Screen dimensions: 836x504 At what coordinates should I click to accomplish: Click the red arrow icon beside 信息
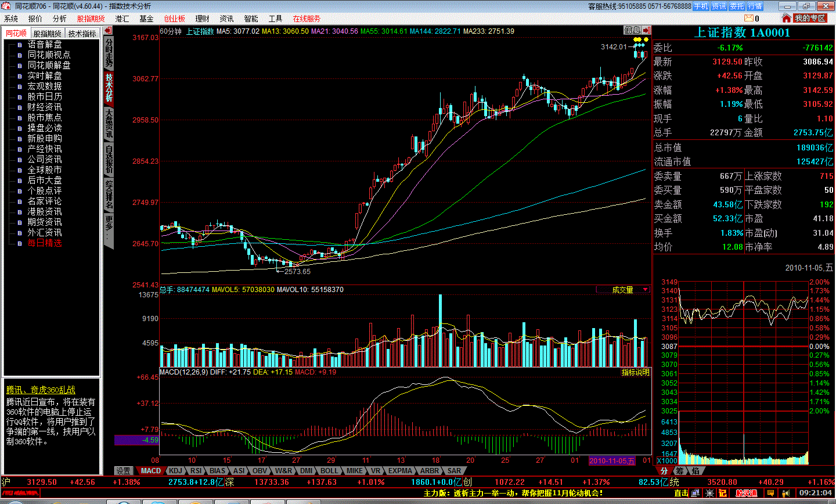[x=647, y=30]
